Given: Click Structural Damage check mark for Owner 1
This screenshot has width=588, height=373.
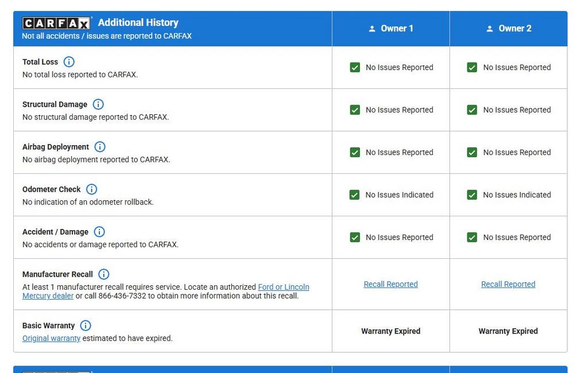Looking at the screenshot, I should (355, 110).
